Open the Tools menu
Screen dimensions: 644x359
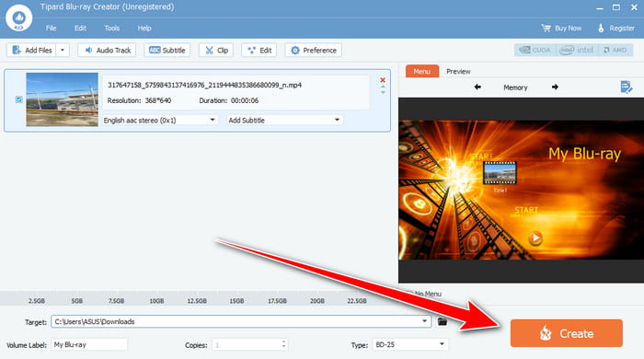pyautogui.click(x=111, y=28)
